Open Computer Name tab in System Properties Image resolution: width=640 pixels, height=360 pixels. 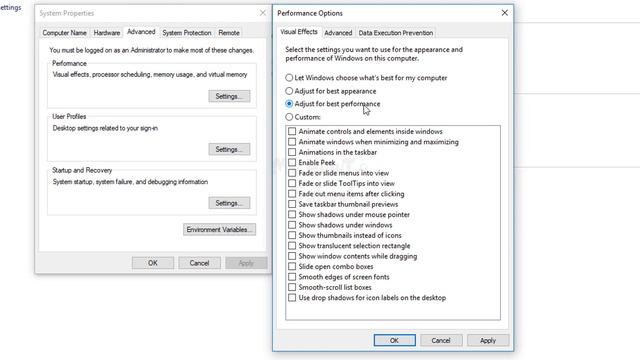64,33
